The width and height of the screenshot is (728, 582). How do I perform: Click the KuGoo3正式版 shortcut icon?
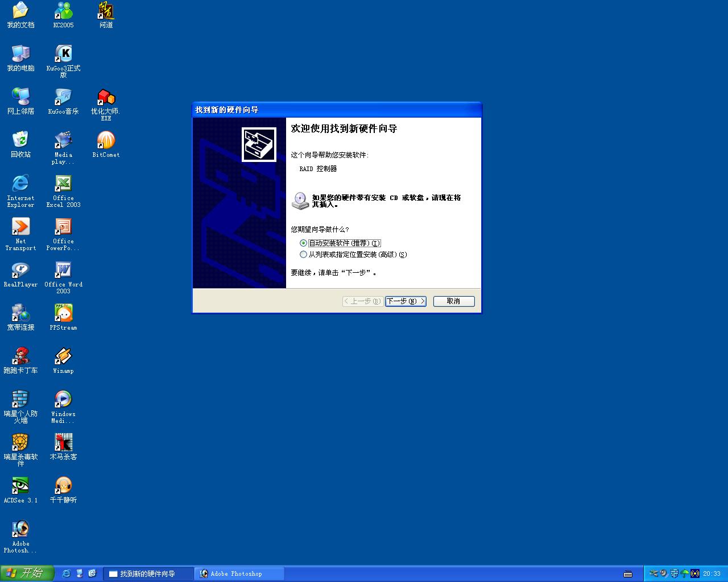click(63, 61)
